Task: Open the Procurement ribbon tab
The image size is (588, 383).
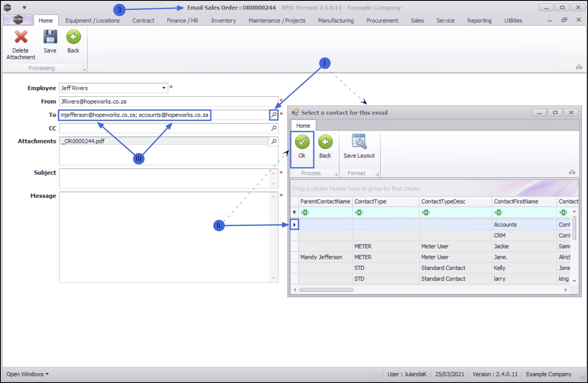Action: click(382, 20)
